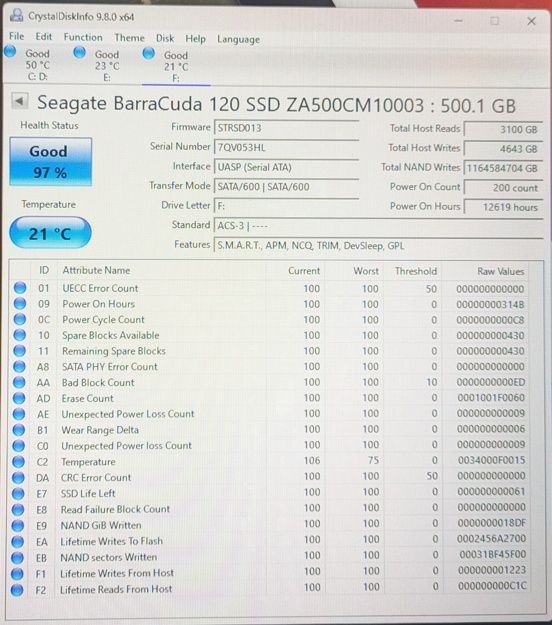Select the SSD Life Left attribute name

click(x=88, y=493)
